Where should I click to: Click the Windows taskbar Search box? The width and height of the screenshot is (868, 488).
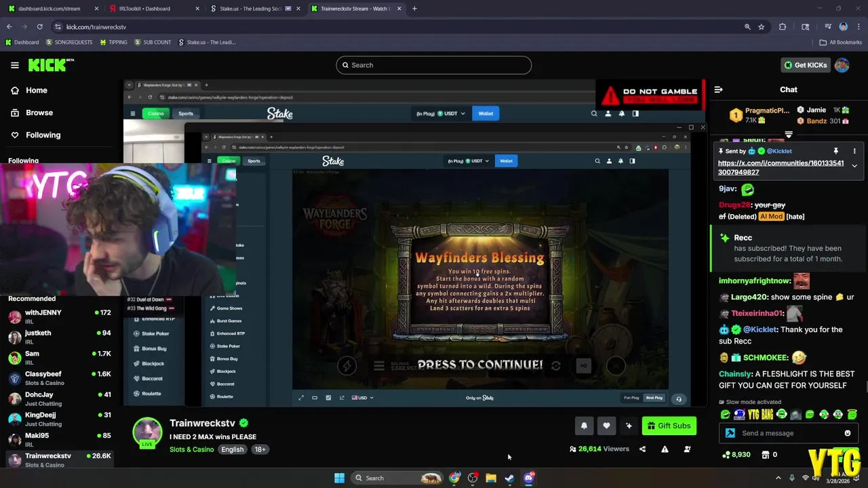(397, 478)
